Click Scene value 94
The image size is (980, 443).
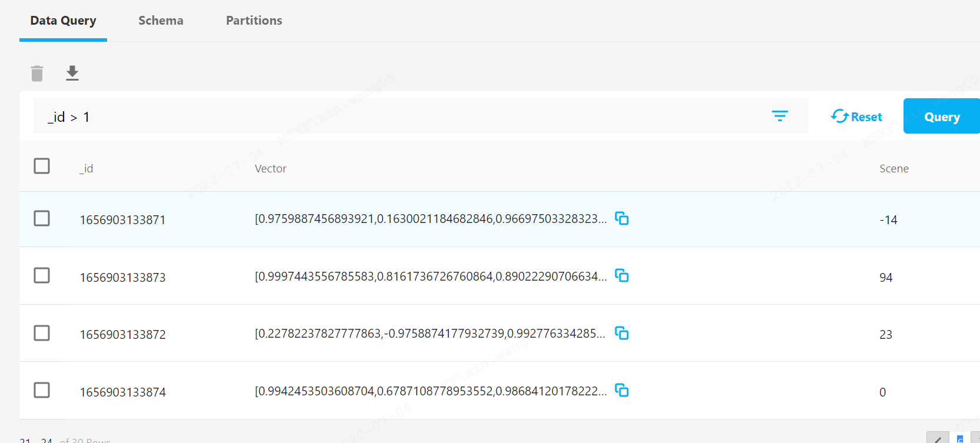886,278
